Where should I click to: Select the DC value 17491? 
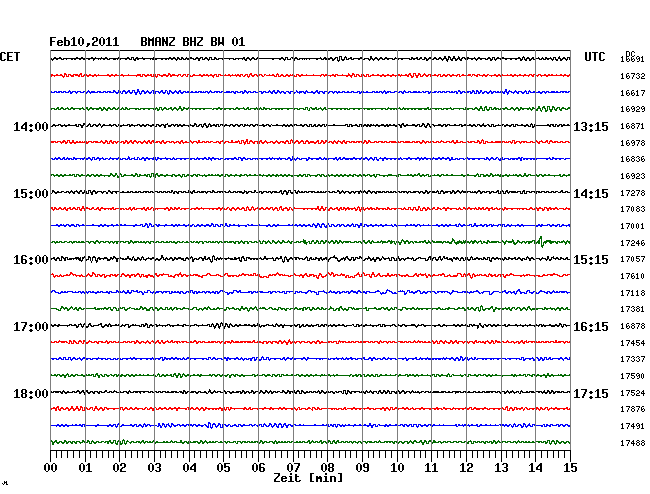coord(633,426)
